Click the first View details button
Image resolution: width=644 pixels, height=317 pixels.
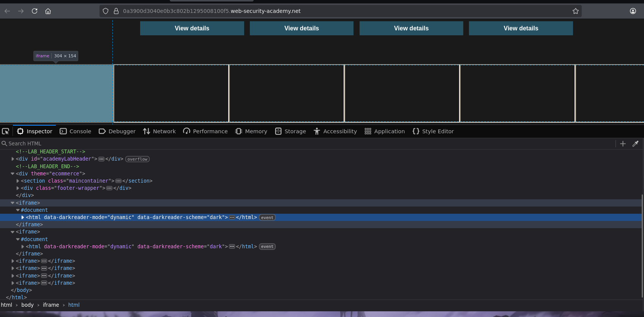pyautogui.click(x=192, y=28)
